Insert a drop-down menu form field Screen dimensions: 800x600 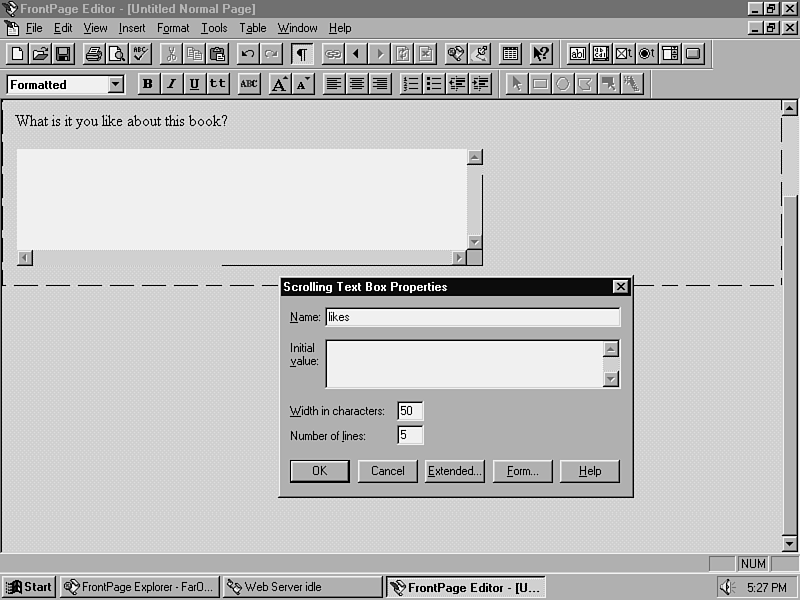point(670,54)
